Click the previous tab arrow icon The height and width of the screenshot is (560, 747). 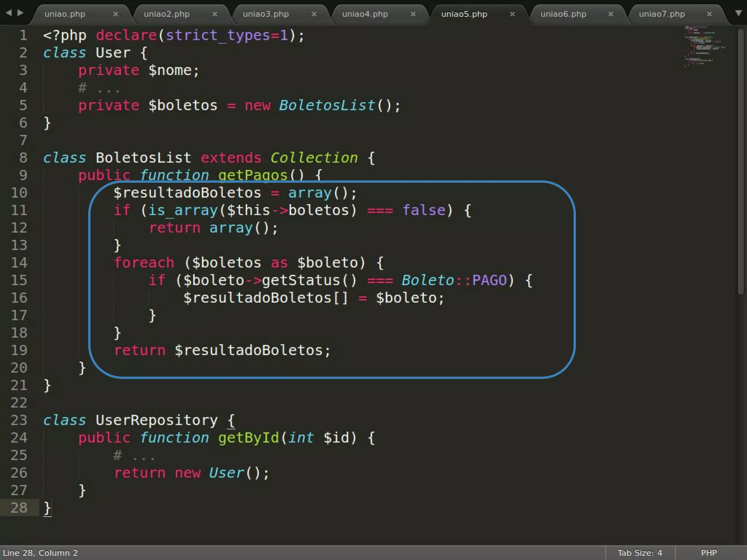[9, 13]
